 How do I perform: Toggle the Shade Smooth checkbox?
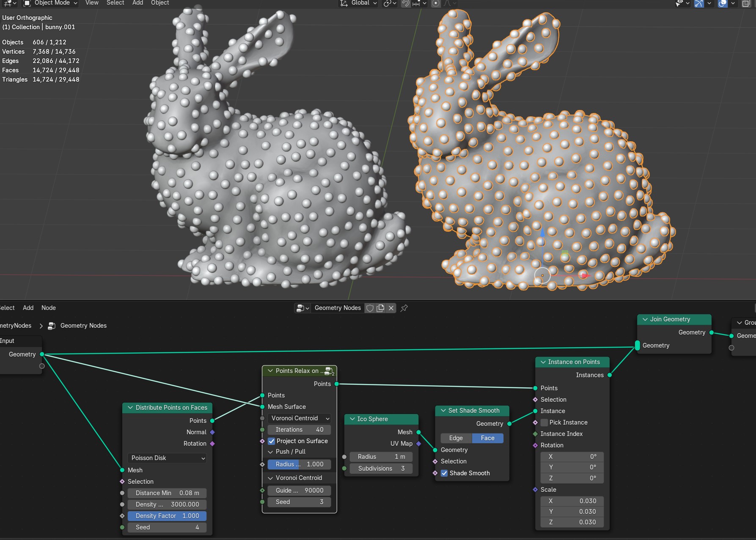pyautogui.click(x=444, y=473)
